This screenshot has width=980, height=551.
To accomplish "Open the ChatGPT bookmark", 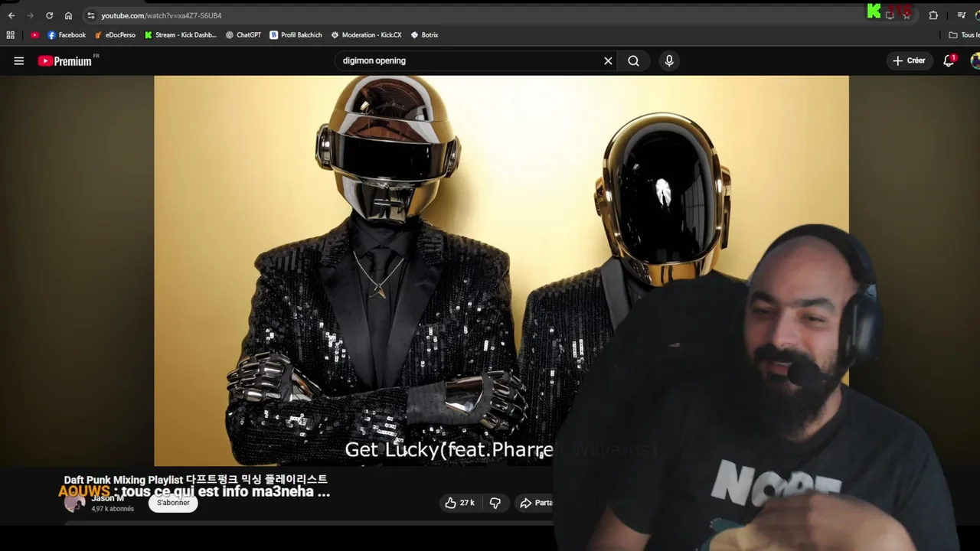I will coord(243,35).
